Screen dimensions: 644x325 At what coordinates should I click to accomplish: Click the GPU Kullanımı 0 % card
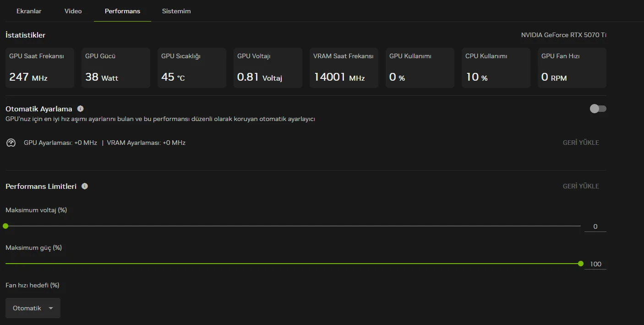tap(420, 68)
